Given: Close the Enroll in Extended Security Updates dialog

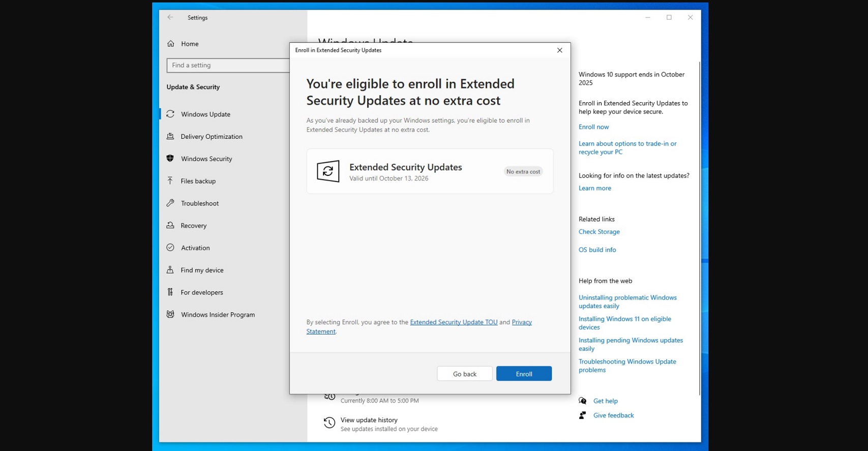Looking at the screenshot, I should pos(559,50).
